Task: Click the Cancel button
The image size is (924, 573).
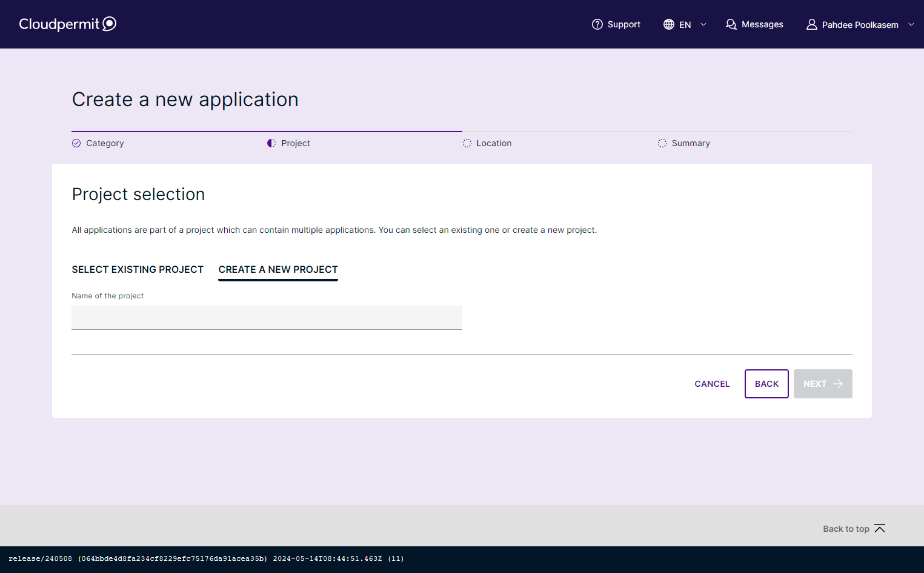Action: tap(712, 384)
